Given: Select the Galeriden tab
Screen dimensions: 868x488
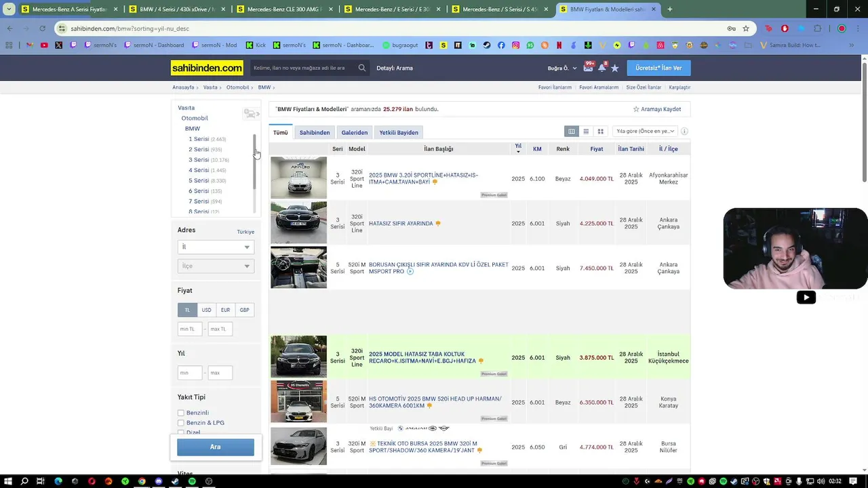Looking at the screenshot, I should 355,132.
